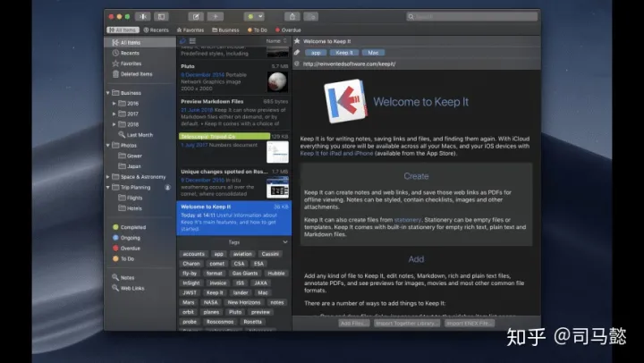
Task: Select the Welcome to Keep It list item
Action: point(234,218)
